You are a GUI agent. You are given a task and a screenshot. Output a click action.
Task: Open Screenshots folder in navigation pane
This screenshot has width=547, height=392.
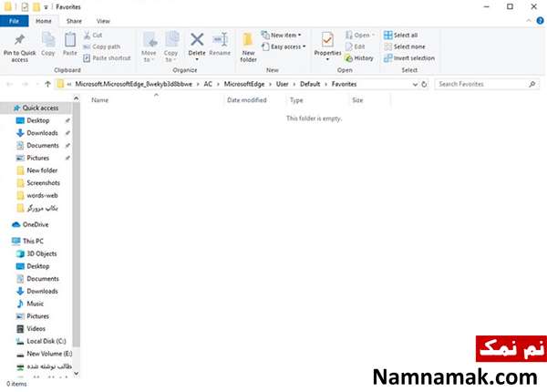tap(43, 182)
